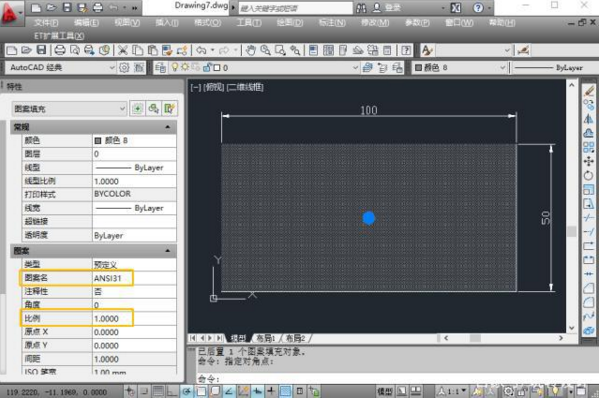Toggle the grid display in status bar

click(x=158, y=391)
